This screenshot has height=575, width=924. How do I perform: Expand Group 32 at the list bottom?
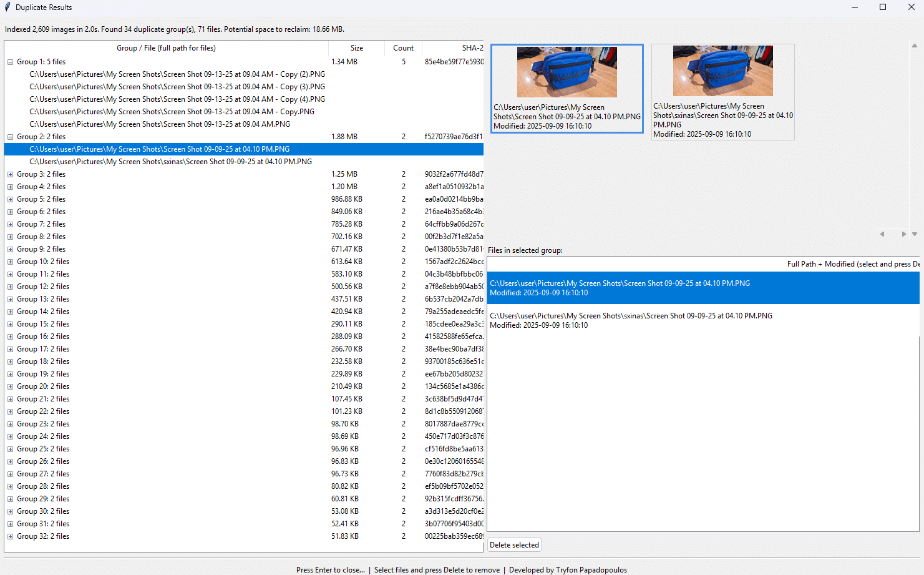pyautogui.click(x=10, y=536)
